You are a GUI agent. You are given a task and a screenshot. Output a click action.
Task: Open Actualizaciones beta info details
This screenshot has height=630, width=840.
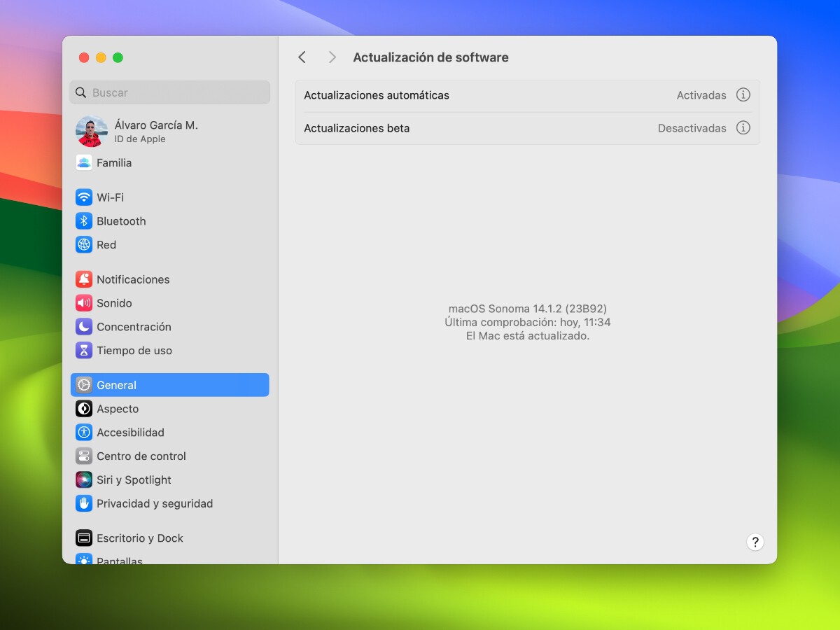tap(743, 128)
